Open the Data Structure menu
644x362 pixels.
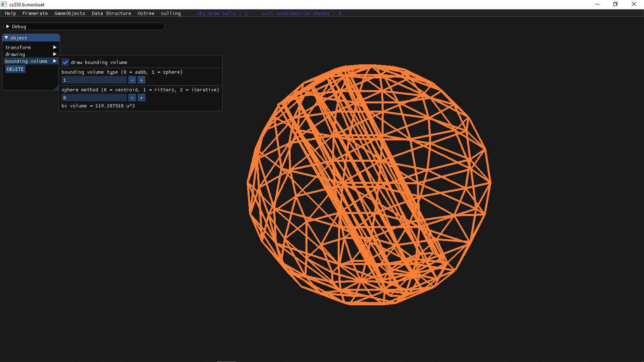(x=111, y=13)
